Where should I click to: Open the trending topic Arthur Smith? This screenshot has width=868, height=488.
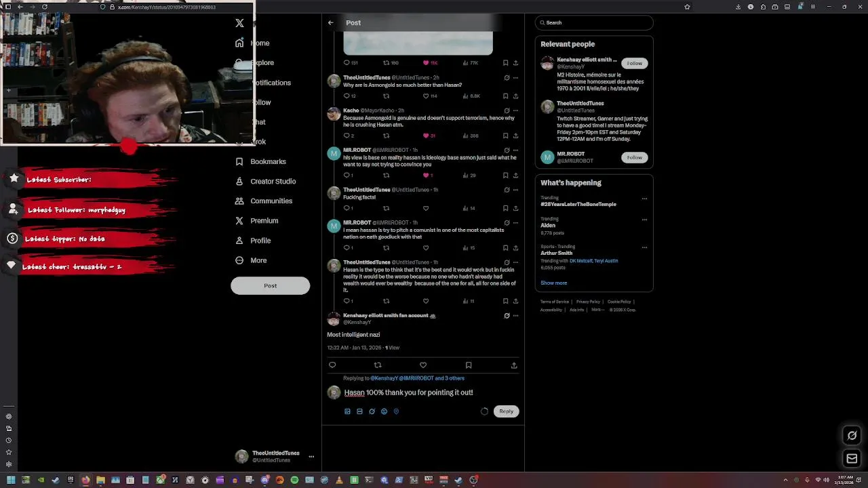pyautogui.click(x=556, y=253)
